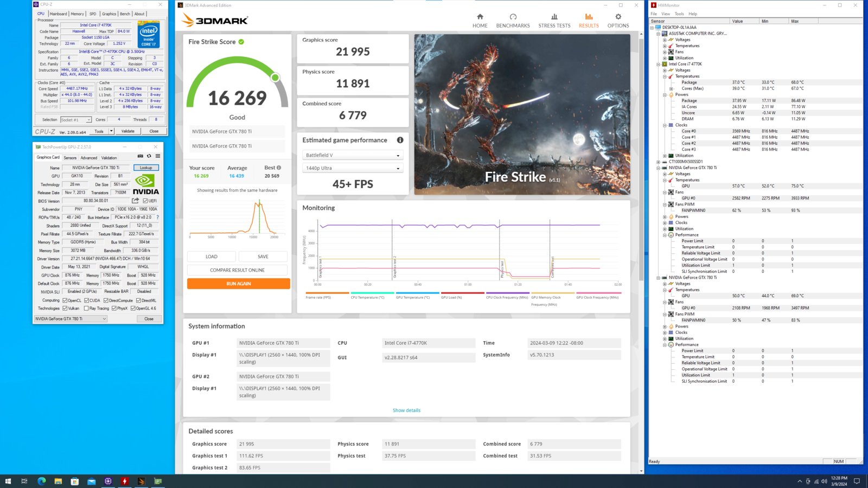The width and height of the screenshot is (868, 488).
Task: Open Microsoft Store from the taskbar
Action: click(x=75, y=481)
